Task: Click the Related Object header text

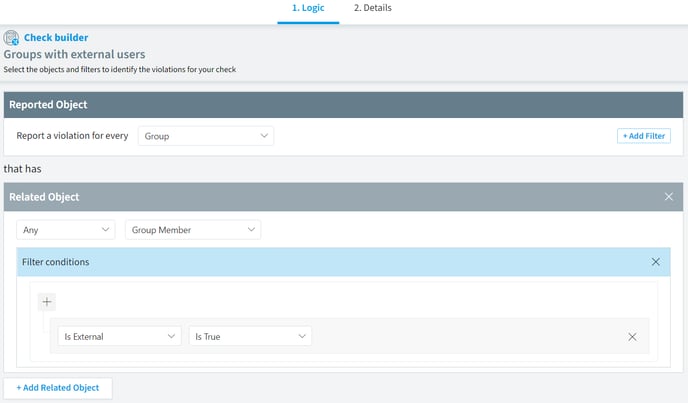Action: pos(44,197)
